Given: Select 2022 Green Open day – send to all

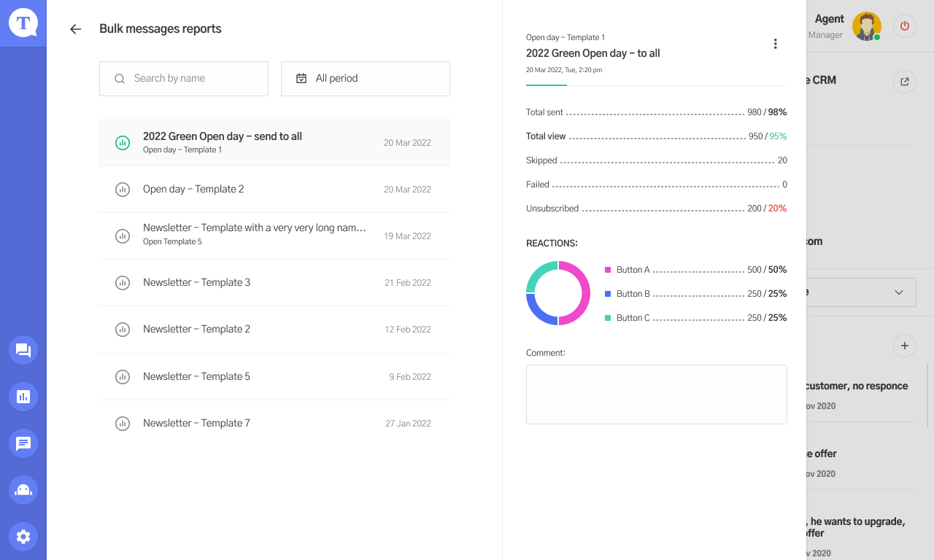Looking at the screenshot, I should pos(274,143).
